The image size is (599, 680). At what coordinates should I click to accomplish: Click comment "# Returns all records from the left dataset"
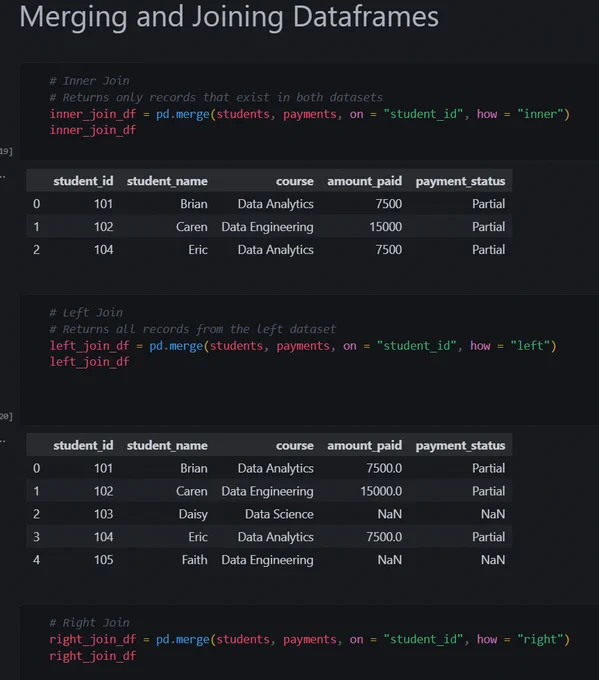click(x=193, y=329)
